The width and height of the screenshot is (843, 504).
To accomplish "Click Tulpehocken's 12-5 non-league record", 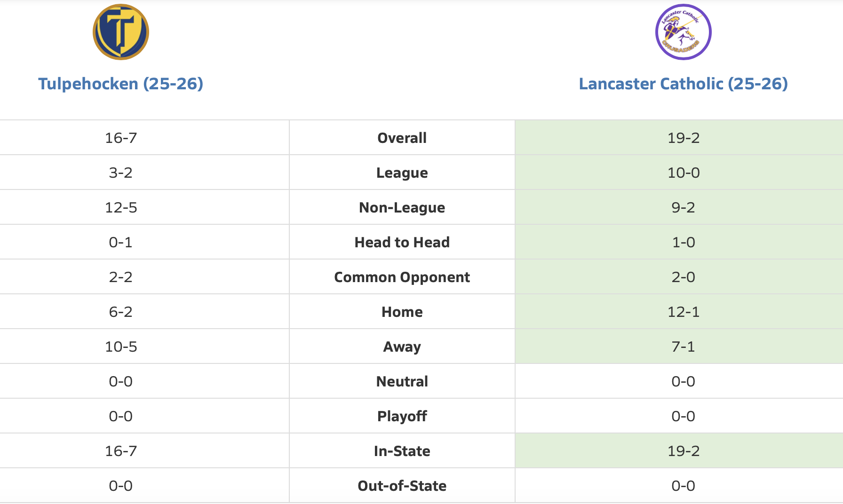I will (x=121, y=207).
